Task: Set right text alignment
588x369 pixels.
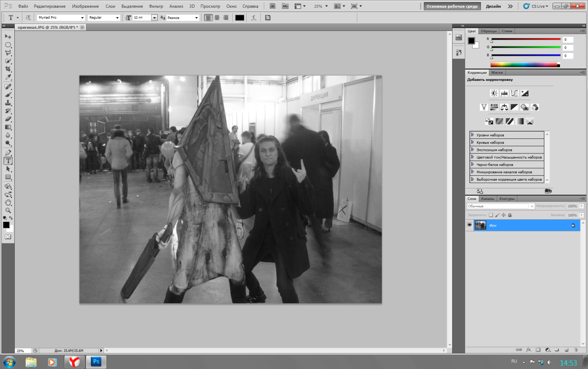Action: pos(226,18)
